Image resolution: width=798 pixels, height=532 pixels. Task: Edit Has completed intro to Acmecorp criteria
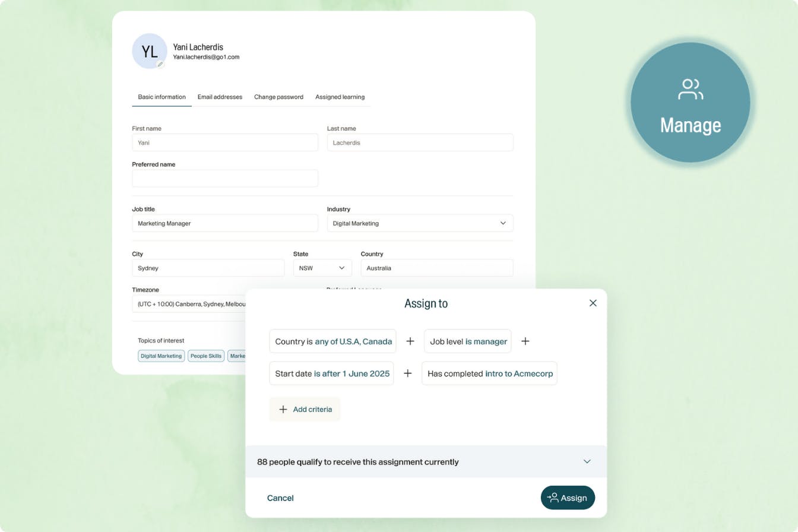click(x=489, y=373)
